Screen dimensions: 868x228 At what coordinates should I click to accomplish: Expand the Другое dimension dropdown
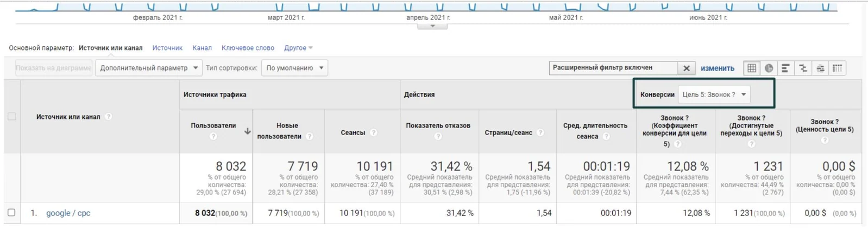pos(298,48)
